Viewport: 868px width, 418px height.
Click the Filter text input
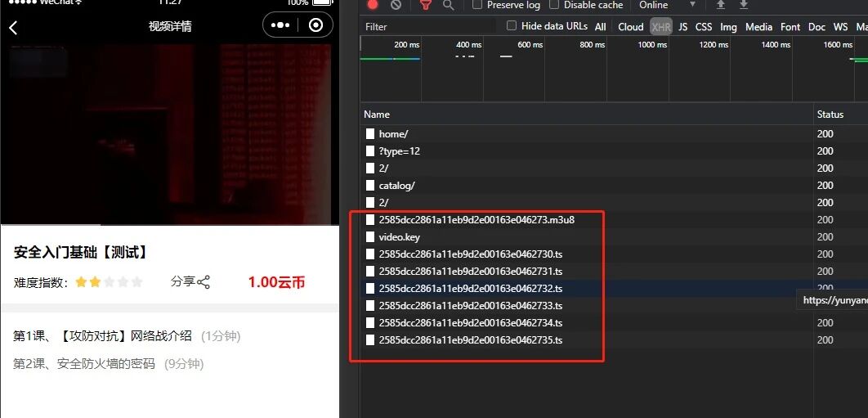click(429, 27)
